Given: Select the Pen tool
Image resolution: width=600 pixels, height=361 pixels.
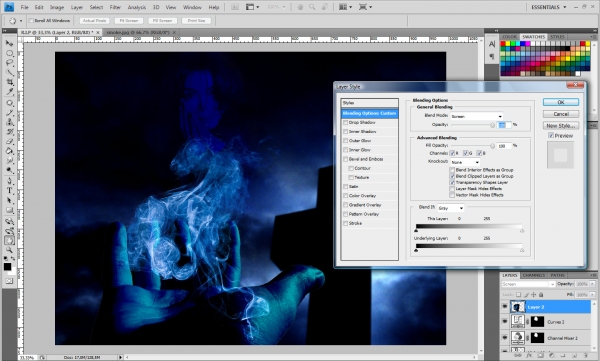Looking at the screenshot, I should (x=10, y=181).
